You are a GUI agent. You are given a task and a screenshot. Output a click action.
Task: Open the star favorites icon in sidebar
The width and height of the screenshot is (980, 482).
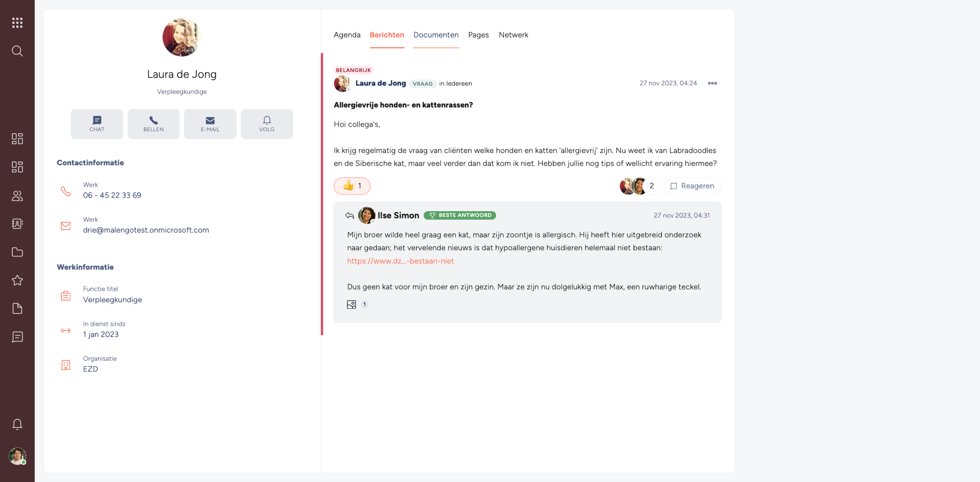tap(17, 280)
